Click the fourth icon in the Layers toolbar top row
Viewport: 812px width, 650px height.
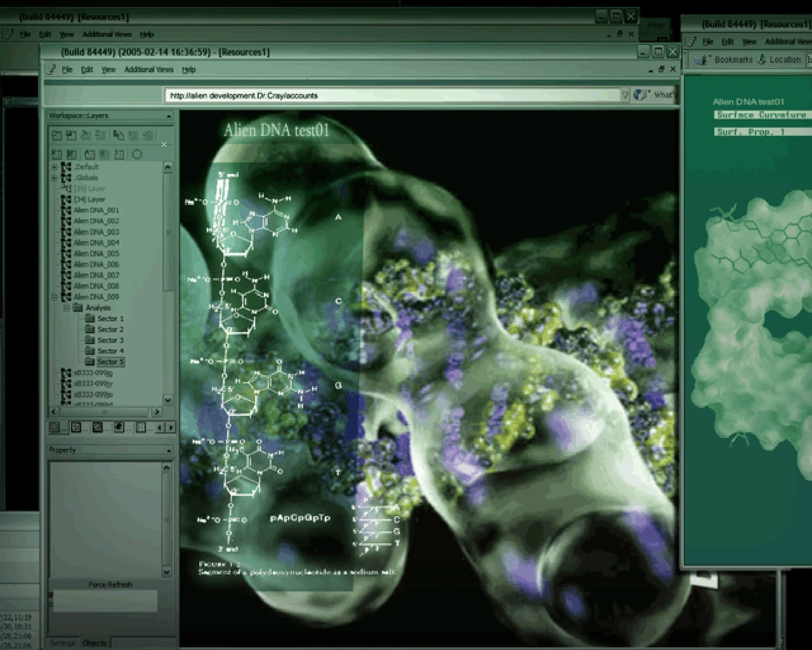(x=100, y=135)
